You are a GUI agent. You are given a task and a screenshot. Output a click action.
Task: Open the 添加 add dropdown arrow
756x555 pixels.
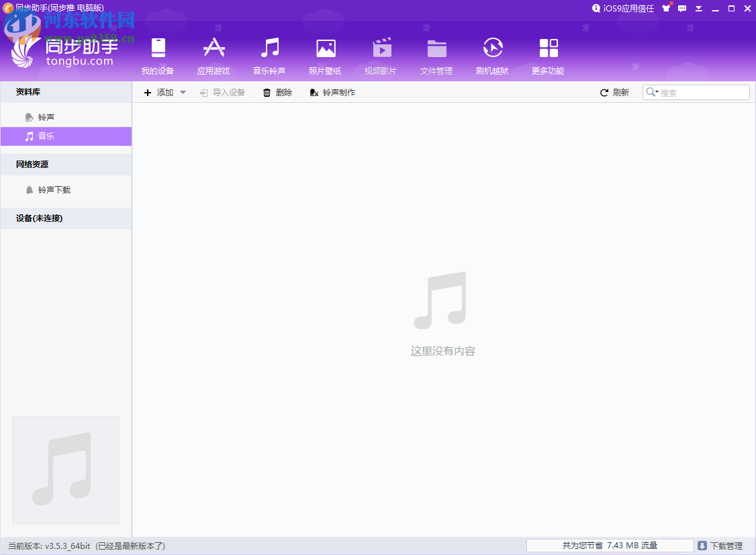click(182, 92)
